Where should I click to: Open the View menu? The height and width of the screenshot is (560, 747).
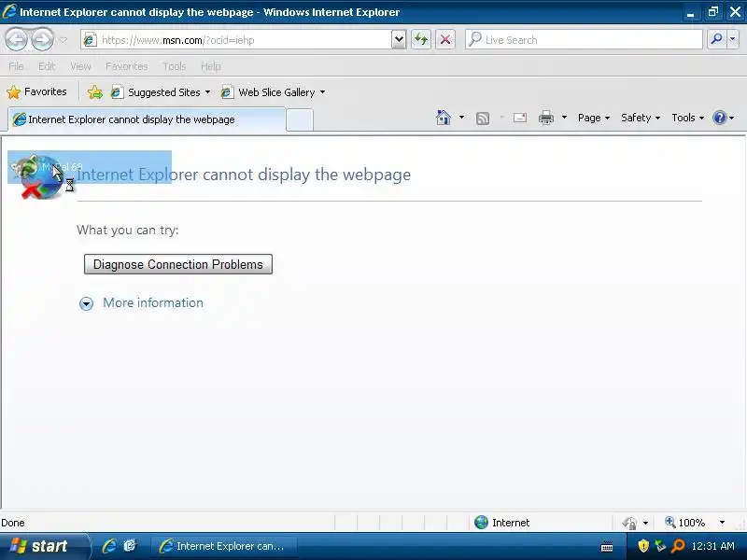click(x=80, y=66)
